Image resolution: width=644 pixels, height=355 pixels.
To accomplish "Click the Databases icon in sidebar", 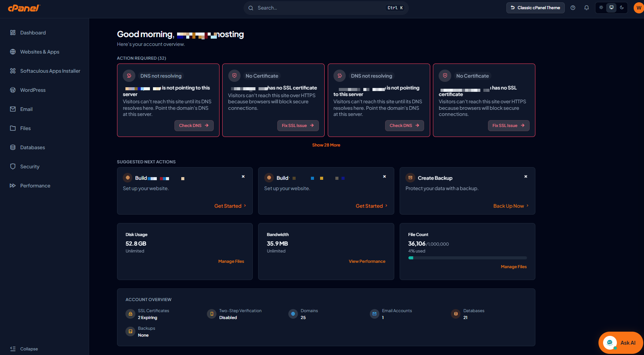I will click(x=13, y=147).
